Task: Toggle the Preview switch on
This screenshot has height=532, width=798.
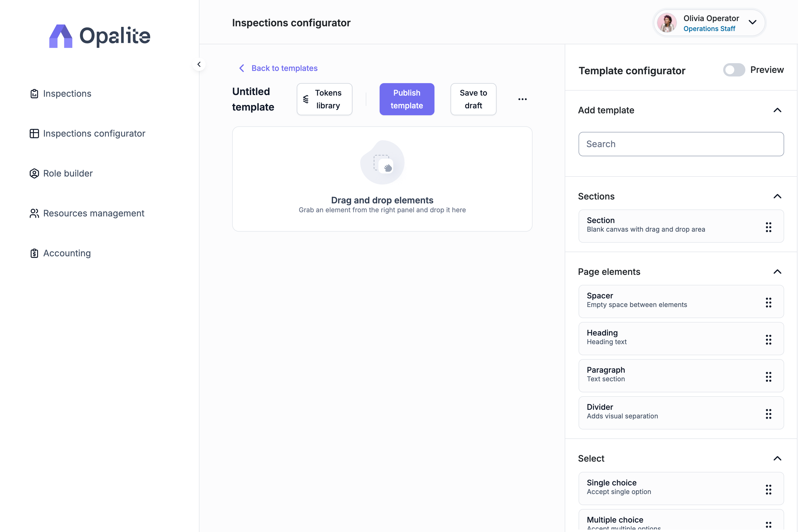Action: 734,70
